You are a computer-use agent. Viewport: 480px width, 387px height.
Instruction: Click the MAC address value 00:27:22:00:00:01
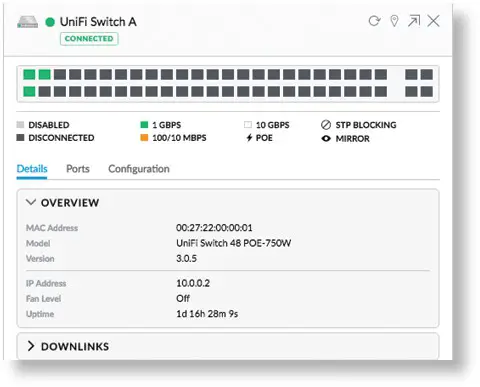pyautogui.click(x=214, y=228)
